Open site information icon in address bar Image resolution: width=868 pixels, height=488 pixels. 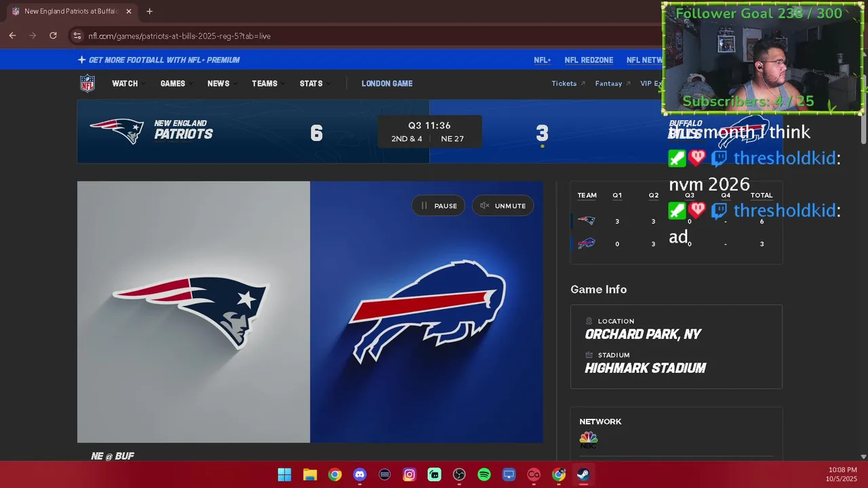click(x=77, y=36)
